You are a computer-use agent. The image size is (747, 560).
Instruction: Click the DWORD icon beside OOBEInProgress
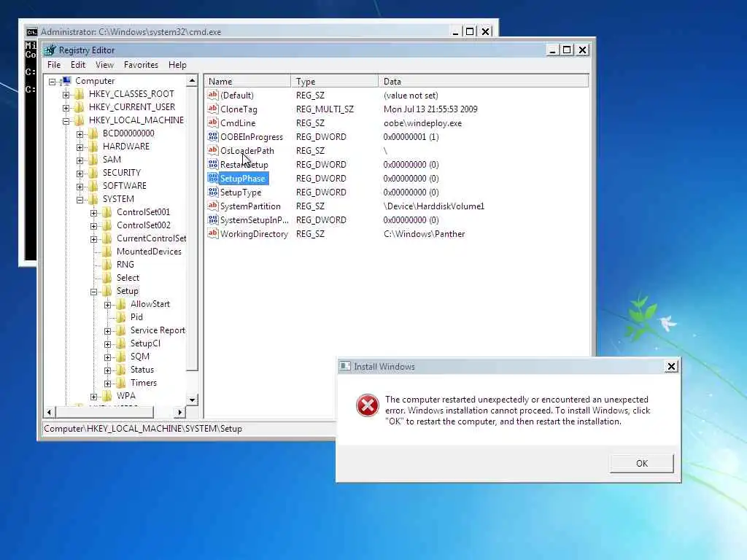pyautogui.click(x=212, y=136)
